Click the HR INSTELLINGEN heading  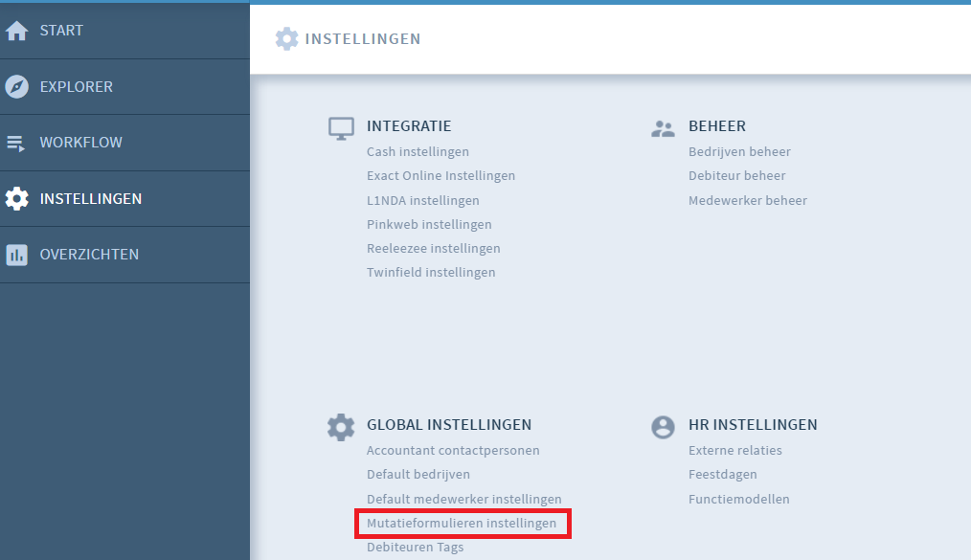coord(753,425)
